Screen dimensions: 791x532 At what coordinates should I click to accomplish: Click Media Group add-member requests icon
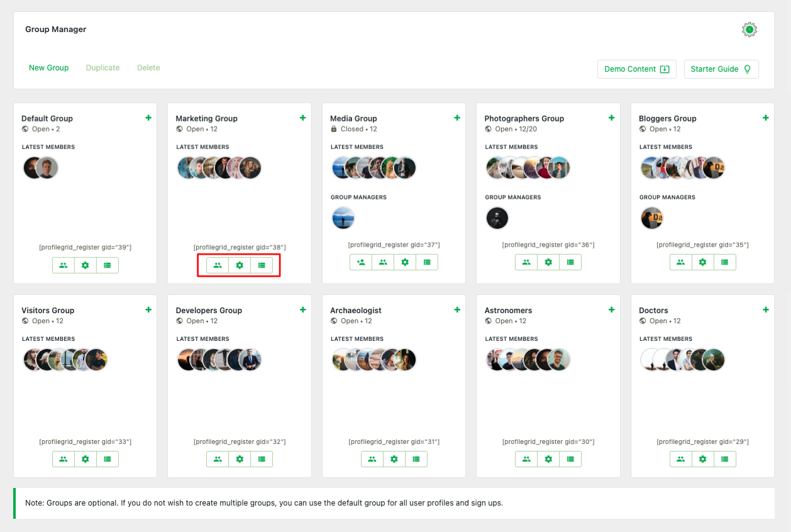click(361, 262)
